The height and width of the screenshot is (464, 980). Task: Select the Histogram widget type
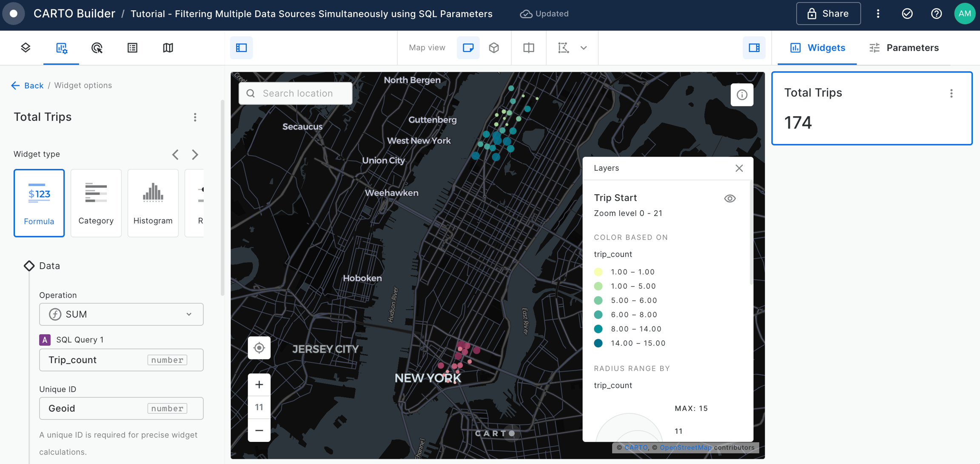tap(153, 203)
